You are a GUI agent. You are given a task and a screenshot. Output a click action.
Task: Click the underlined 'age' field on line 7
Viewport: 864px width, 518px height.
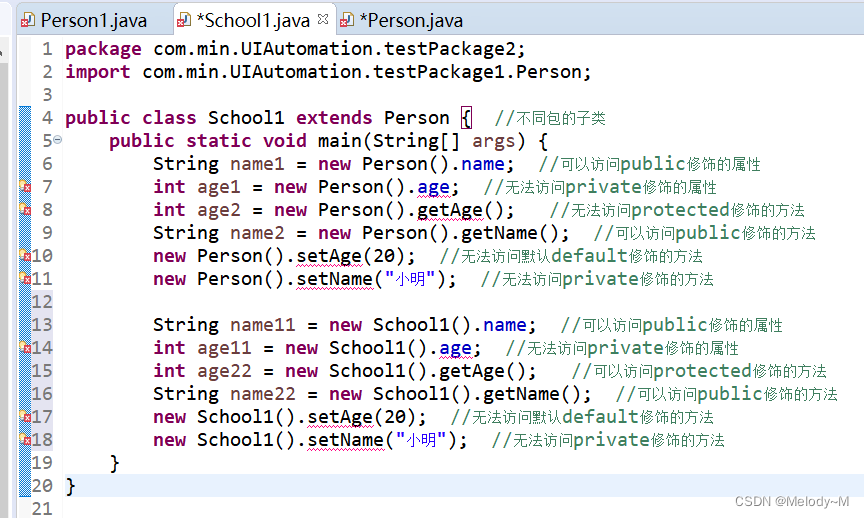(x=433, y=188)
